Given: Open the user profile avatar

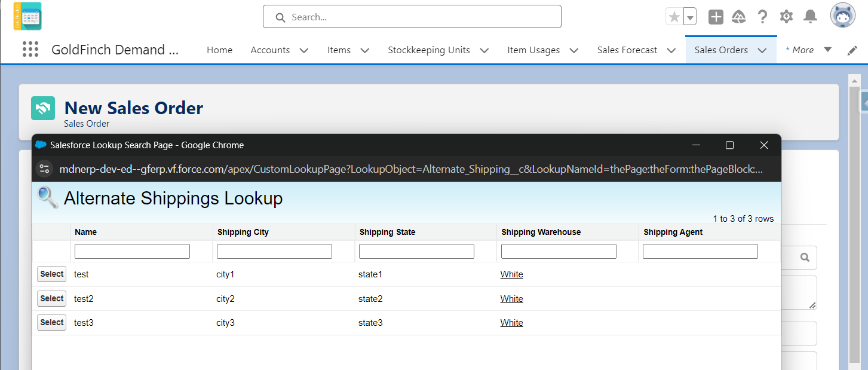Looking at the screenshot, I should tap(843, 16).
